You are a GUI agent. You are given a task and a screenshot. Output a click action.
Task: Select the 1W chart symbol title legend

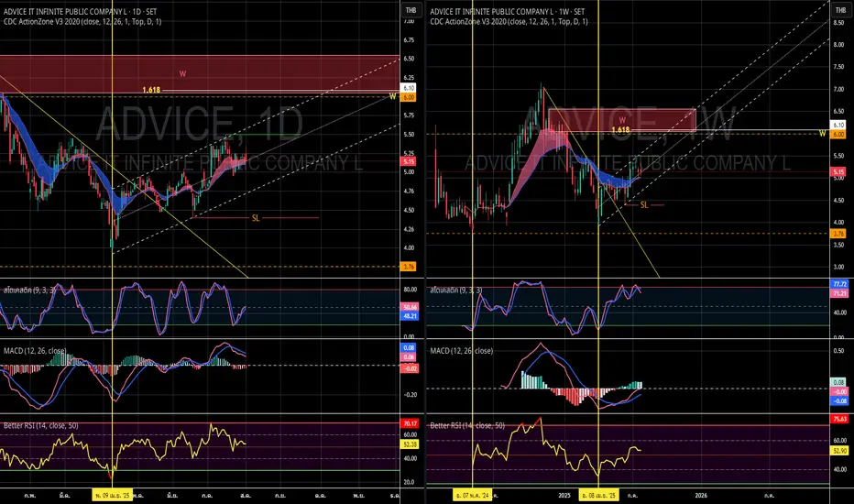(507, 11)
